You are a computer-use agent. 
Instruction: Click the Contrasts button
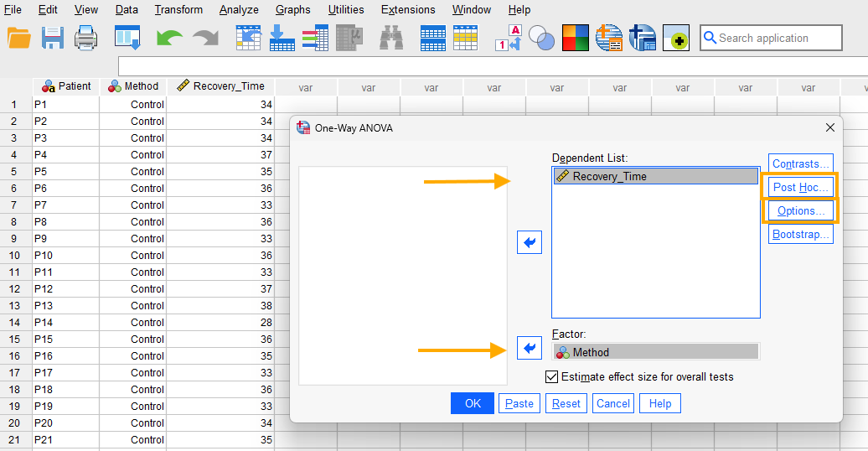(800, 163)
